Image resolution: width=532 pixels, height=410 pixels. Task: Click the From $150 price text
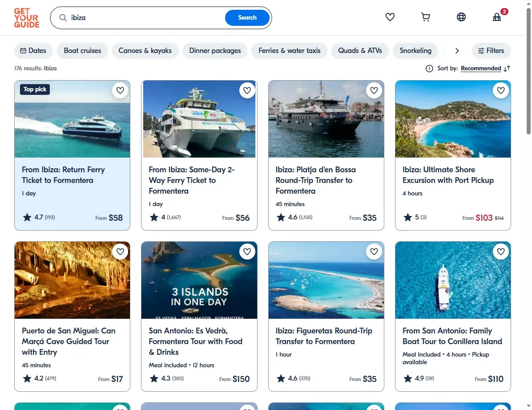234,379
